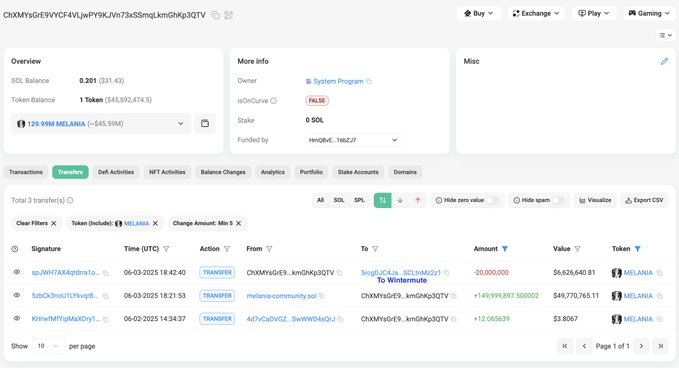
Task: Open the rows per page dropdown
Action: click(x=48, y=346)
